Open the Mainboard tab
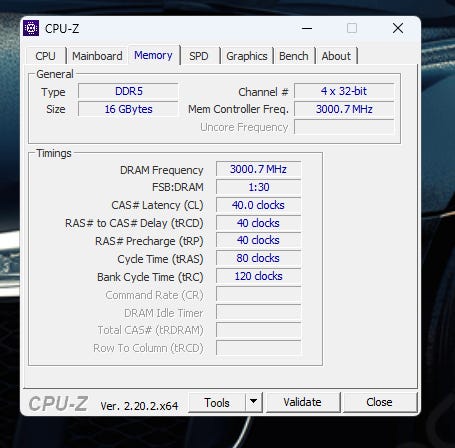455x448 pixels. click(x=97, y=56)
